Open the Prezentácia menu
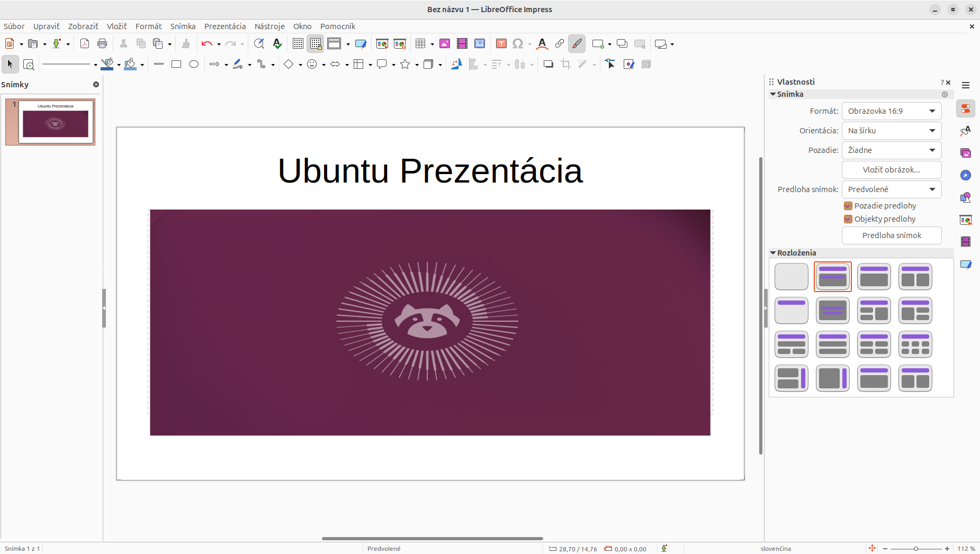The image size is (980, 554). [x=225, y=26]
